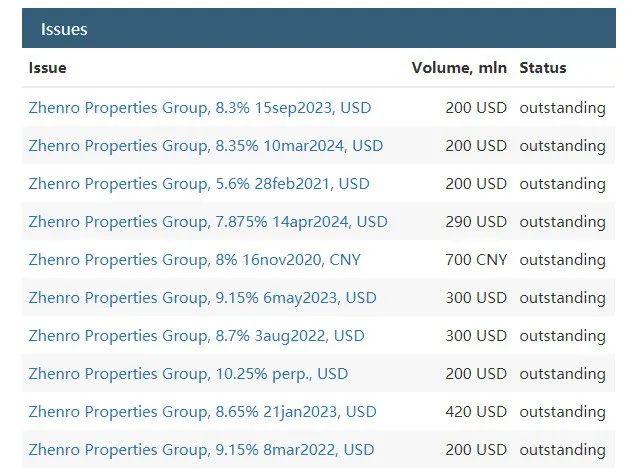Viewport: 639px width, 475px height.
Task: Click the 300 USD volume for 3aug2022 bond
Action: pyautogui.click(x=476, y=336)
